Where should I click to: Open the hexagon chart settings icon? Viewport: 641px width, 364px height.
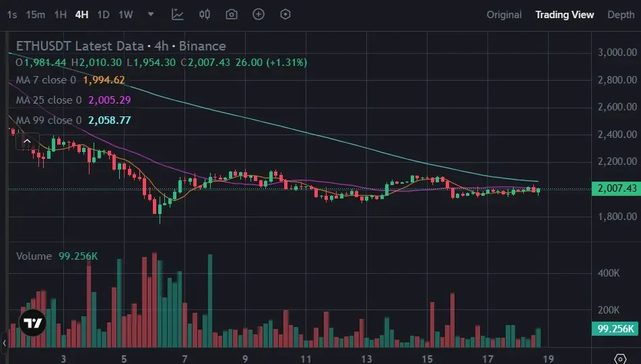[285, 15]
